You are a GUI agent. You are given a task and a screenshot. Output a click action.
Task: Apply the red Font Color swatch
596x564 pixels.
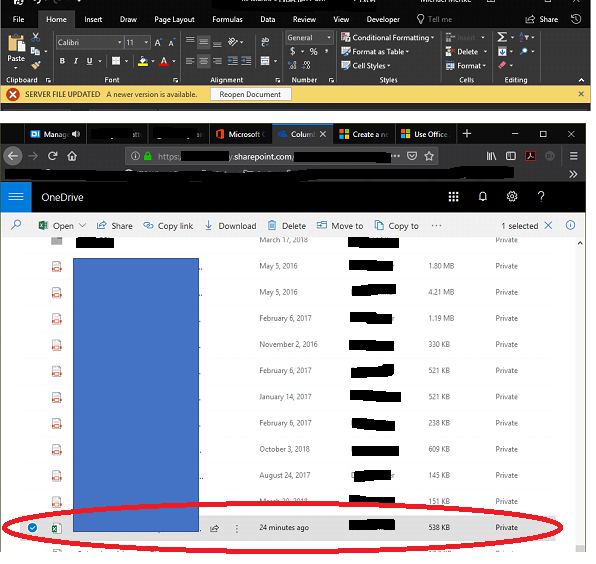pos(164,61)
